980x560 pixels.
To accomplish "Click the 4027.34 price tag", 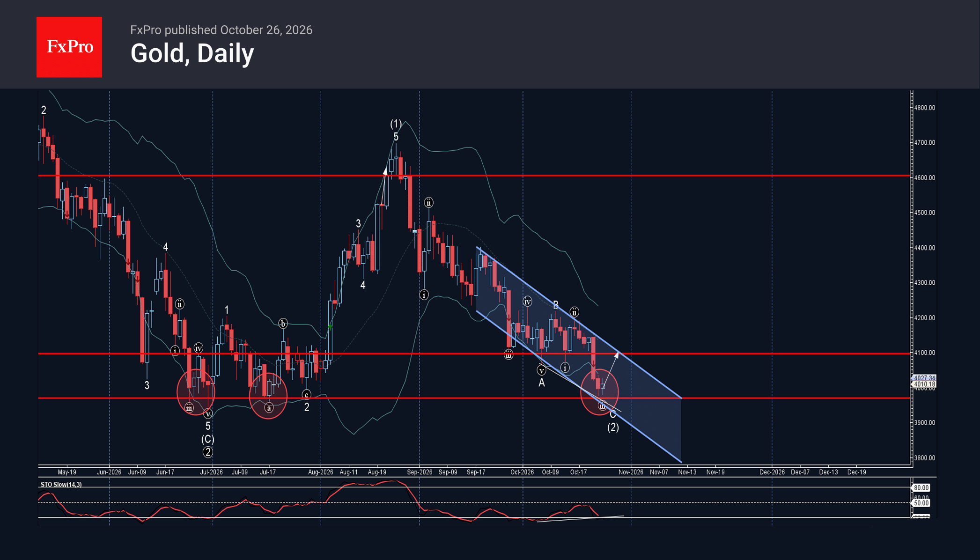I will (x=924, y=377).
